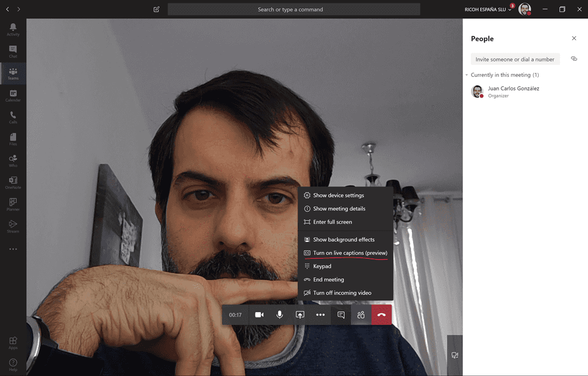Restore down the Teams window

pos(562,9)
